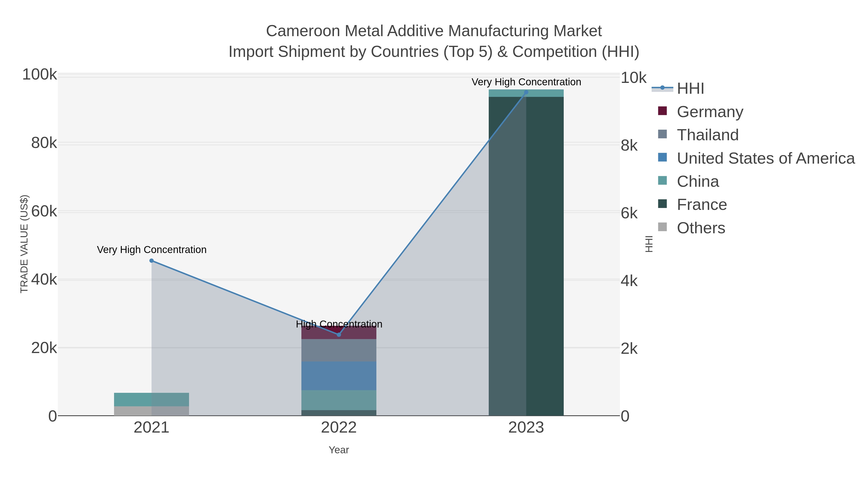Image resolution: width=868 pixels, height=488 pixels.
Task: Toggle the Others legend entry
Action: coord(692,228)
